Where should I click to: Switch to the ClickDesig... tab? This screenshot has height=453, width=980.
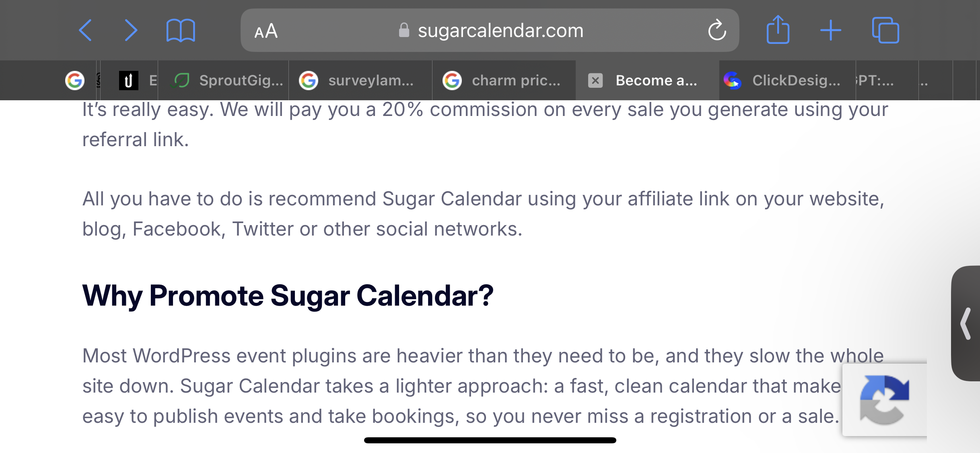point(787,80)
